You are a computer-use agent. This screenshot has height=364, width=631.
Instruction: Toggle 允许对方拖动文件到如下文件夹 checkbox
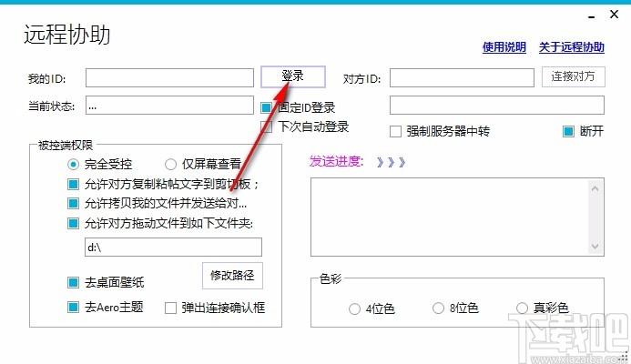click(x=73, y=223)
